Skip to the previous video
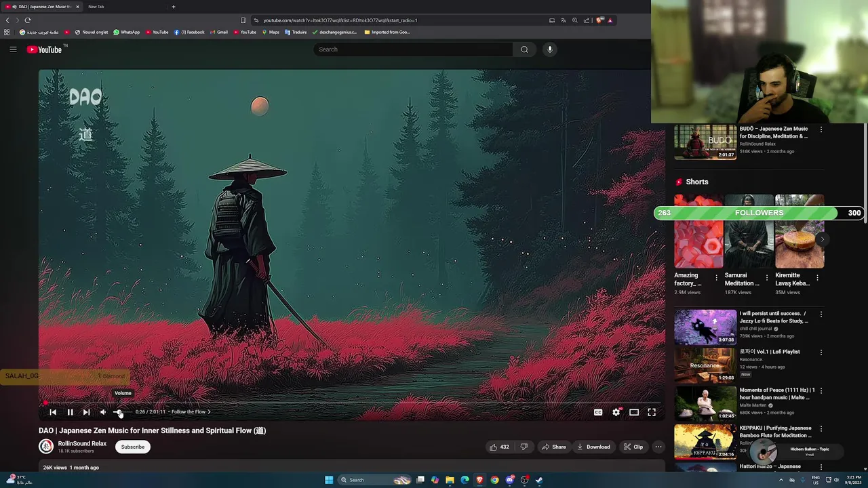868x488 pixels. tap(53, 412)
